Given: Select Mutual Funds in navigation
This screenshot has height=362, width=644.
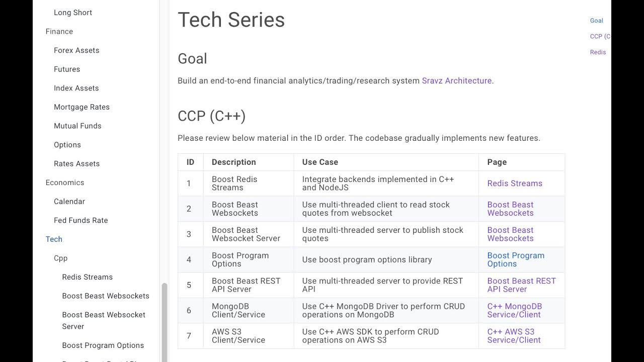Looking at the screenshot, I should pyautogui.click(x=77, y=126).
